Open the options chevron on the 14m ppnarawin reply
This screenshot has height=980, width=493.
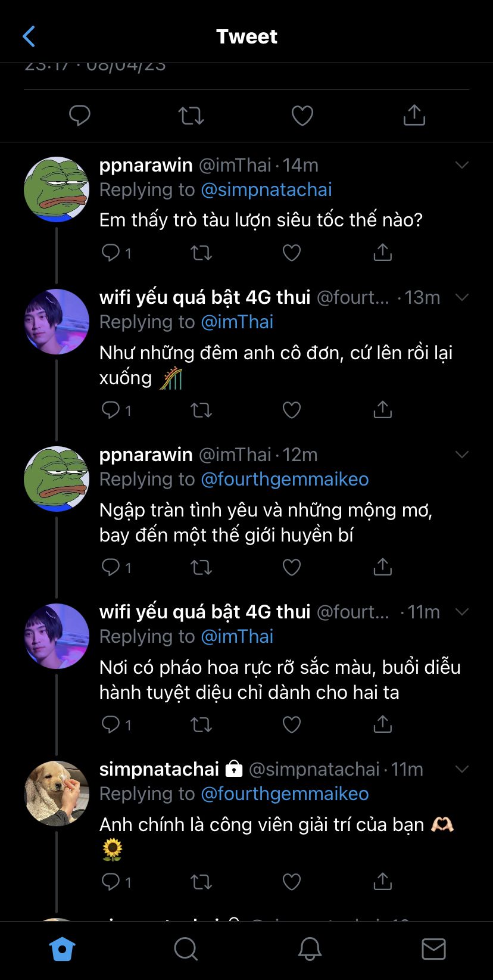(x=462, y=165)
